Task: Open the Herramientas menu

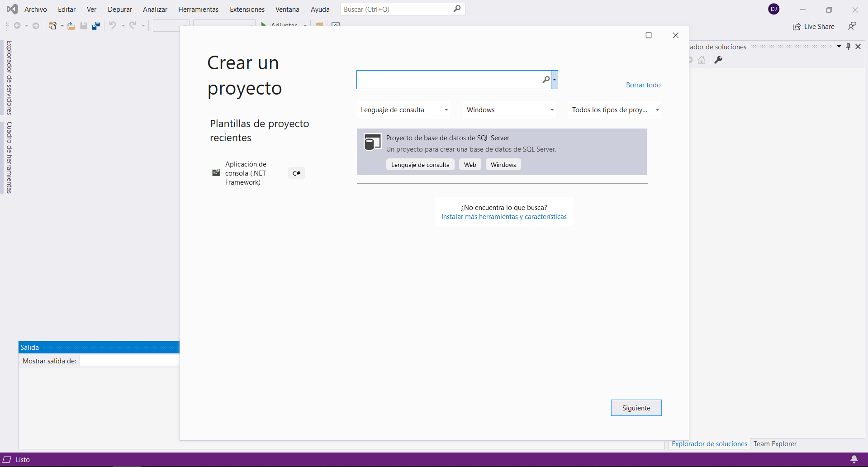Action: click(198, 9)
